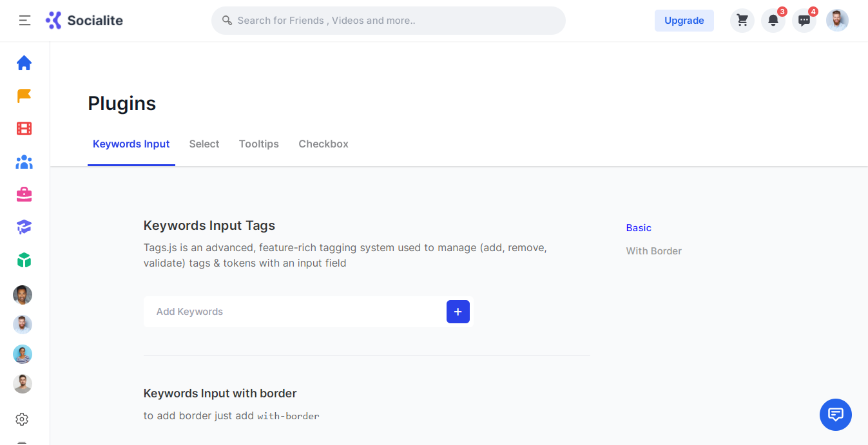Image resolution: width=868 pixels, height=445 pixels.
Task: Open the blue Groups people icon
Action: (24, 162)
